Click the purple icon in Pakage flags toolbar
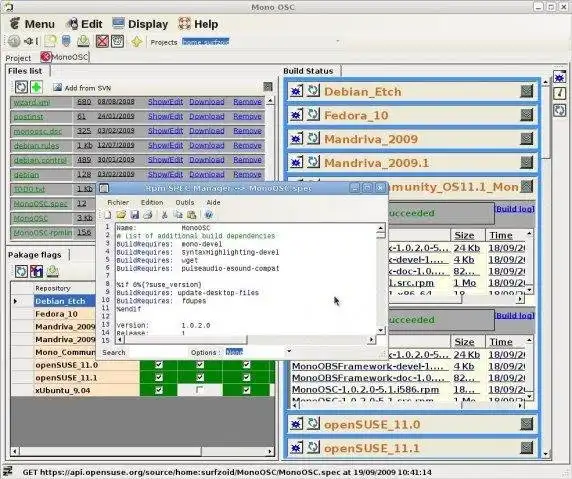 coord(36,271)
